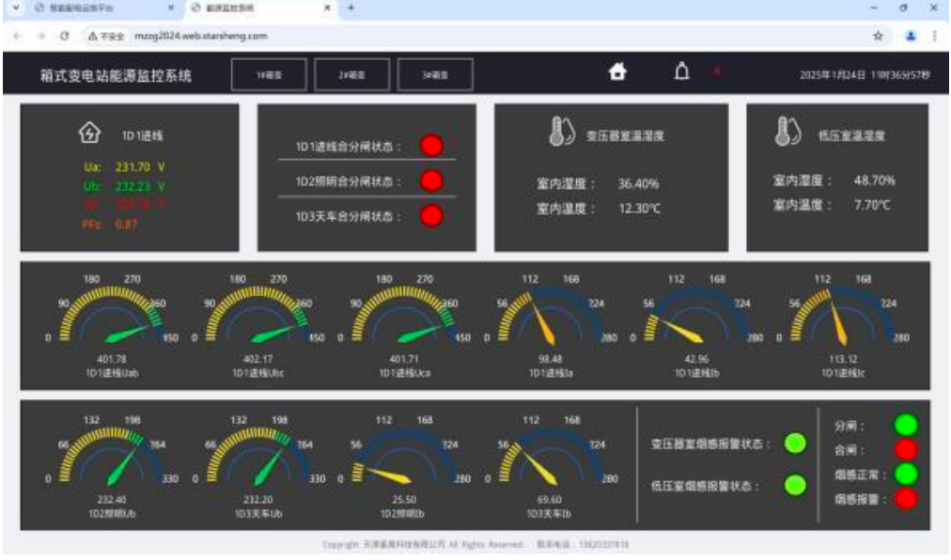Click the 变压器室温湿度 thermometer icon

(x=562, y=132)
